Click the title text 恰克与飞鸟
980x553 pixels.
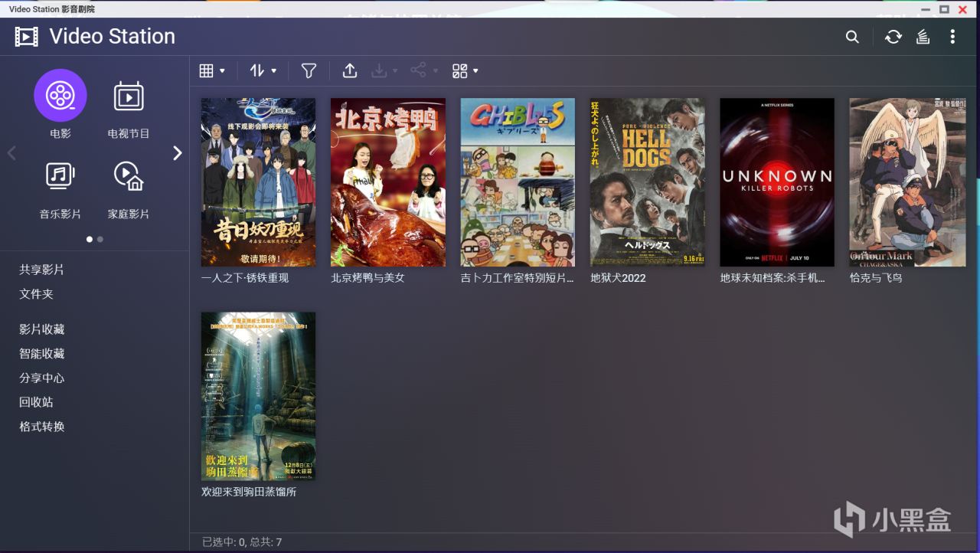tap(876, 278)
